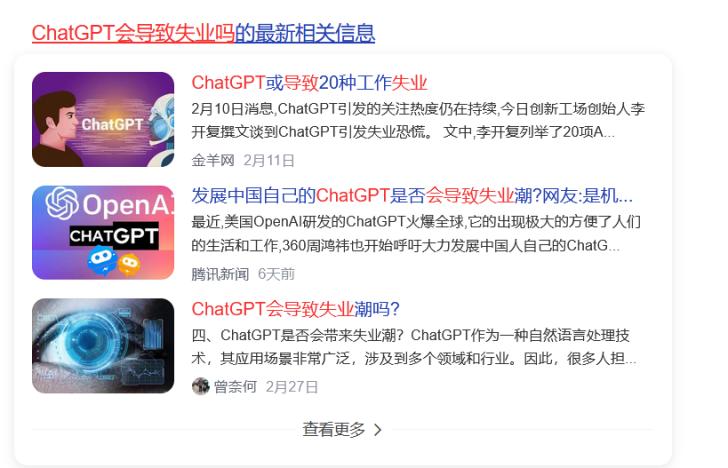Screen dimensions: 728x468
Task: Click the 腾讯新闻 source label
Action: click(x=220, y=274)
